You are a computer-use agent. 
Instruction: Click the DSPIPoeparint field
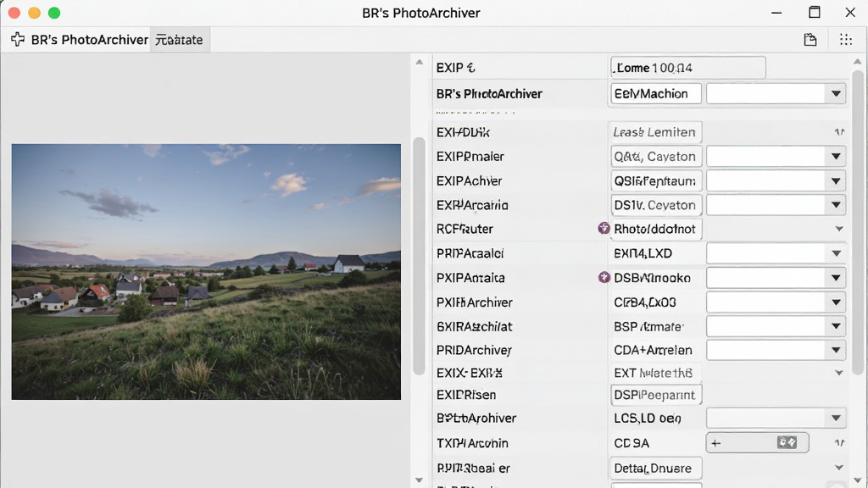[656, 395]
